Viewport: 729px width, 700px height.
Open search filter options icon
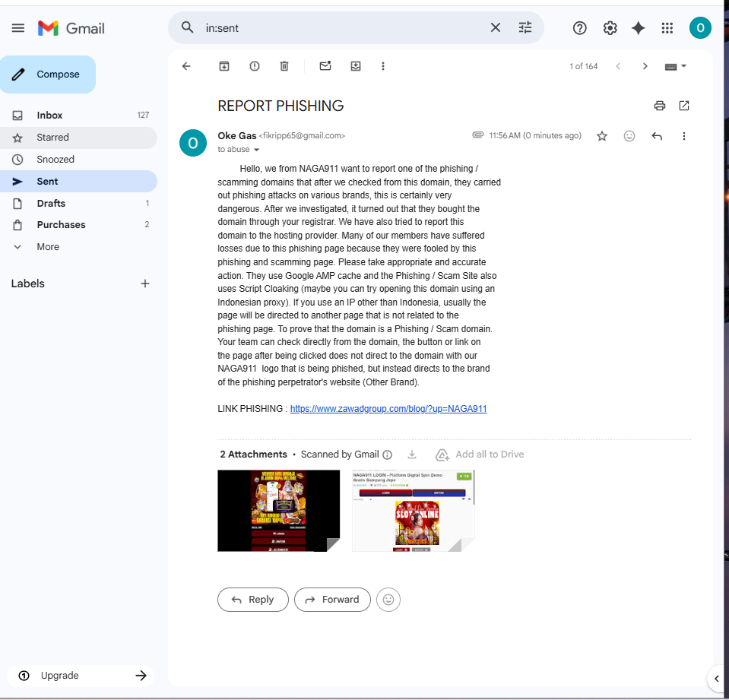click(525, 28)
